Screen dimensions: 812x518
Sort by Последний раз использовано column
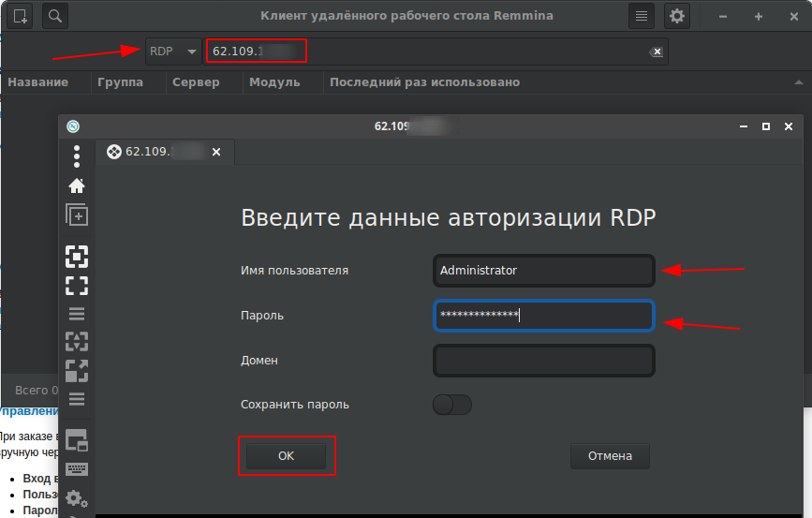tap(424, 82)
